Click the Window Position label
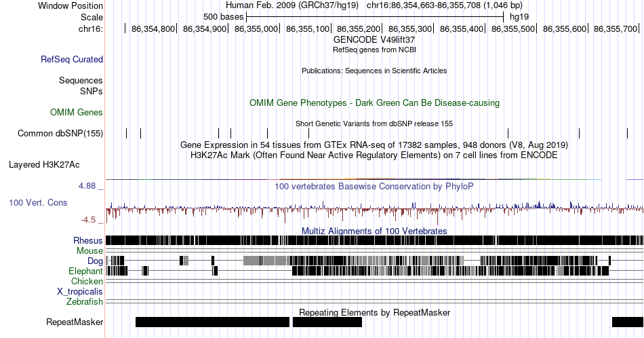 [71, 5]
